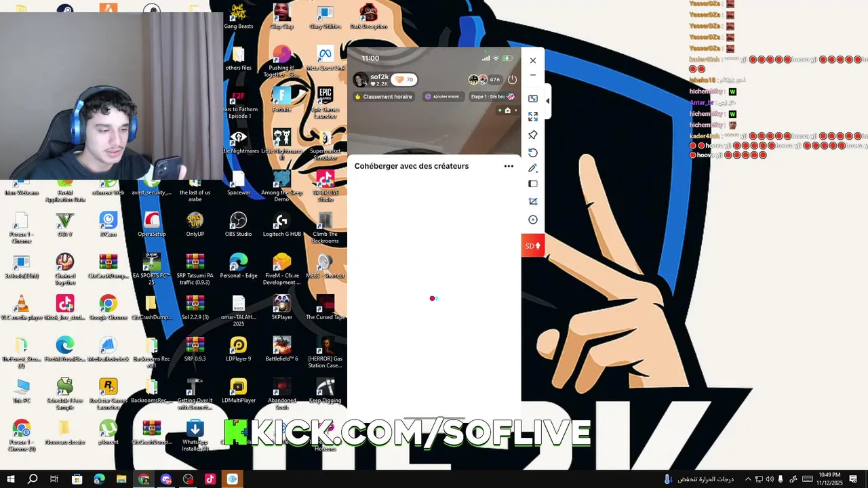Open the Classement horaire ranking
This screenshot has width=868, height=488.
tap(383, 97)
